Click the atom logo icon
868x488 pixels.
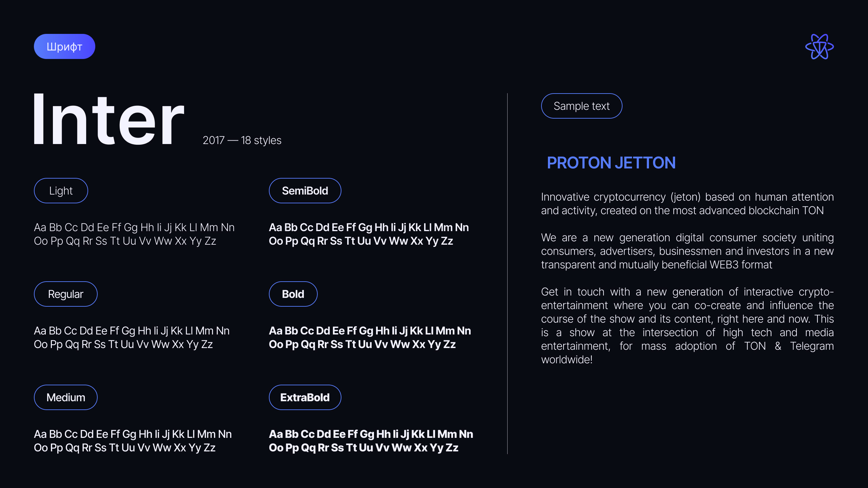click(x=819, y=47)
